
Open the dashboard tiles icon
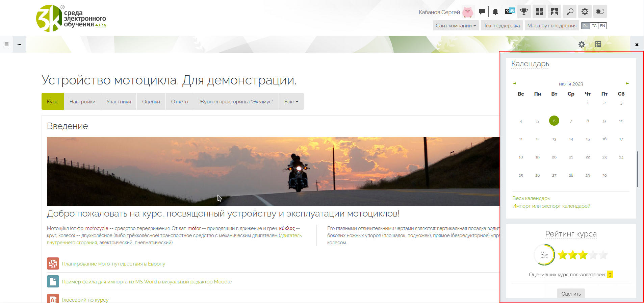[539, 12]
